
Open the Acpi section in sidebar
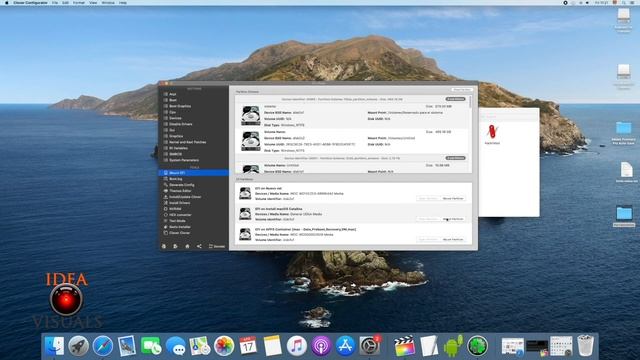point(173,94)
